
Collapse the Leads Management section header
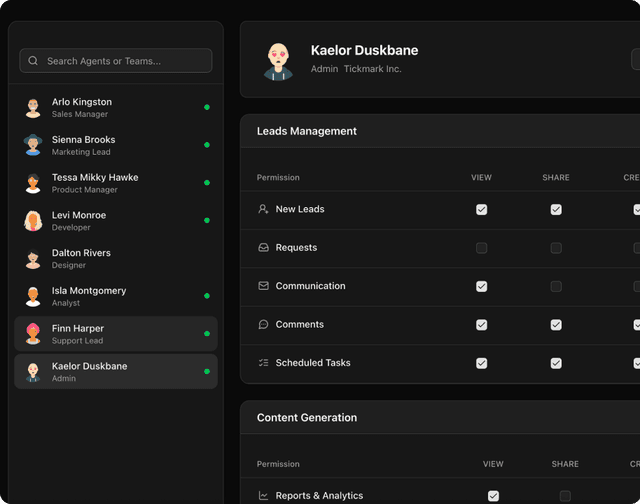point(307,131)
